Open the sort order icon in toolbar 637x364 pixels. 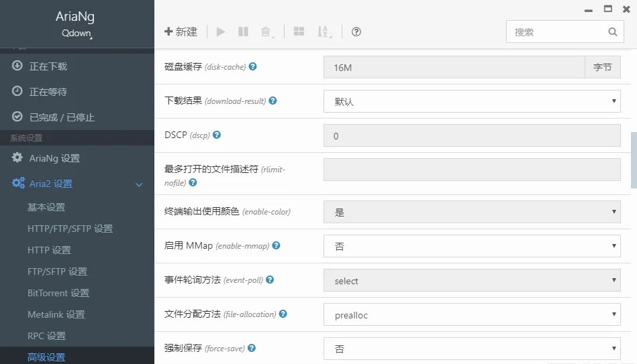coord(324,32)
